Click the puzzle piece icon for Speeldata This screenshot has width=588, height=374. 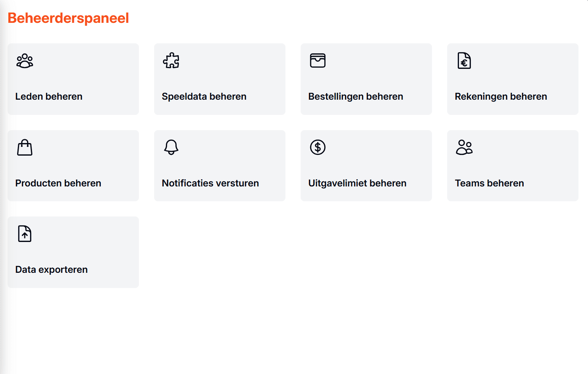click(171, 60)
